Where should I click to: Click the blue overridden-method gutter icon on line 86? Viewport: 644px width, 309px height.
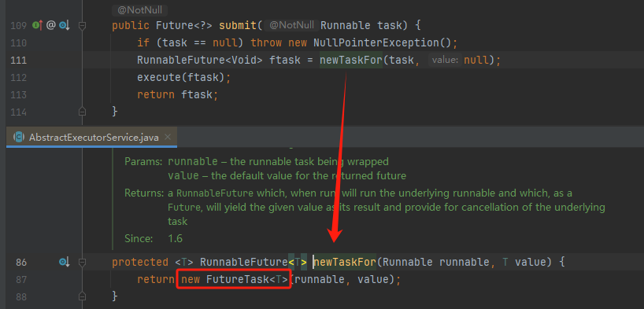pyautogui.click(x=64, y=262)
